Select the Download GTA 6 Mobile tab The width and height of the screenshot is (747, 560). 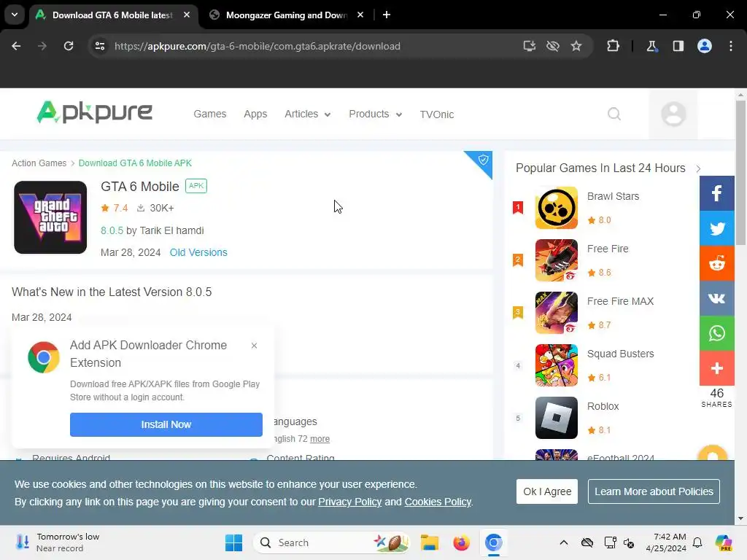tap(113, 15)
